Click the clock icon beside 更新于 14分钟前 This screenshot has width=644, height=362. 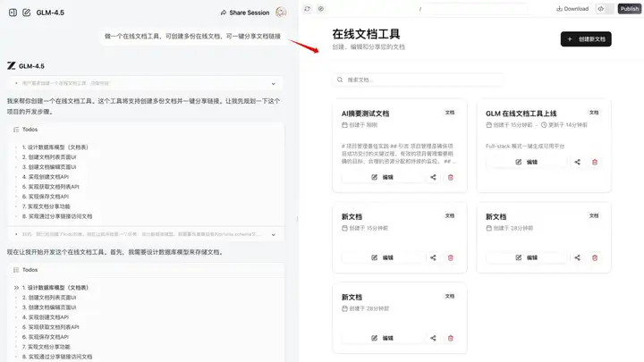pyautogui.click(x=544, y=125)
